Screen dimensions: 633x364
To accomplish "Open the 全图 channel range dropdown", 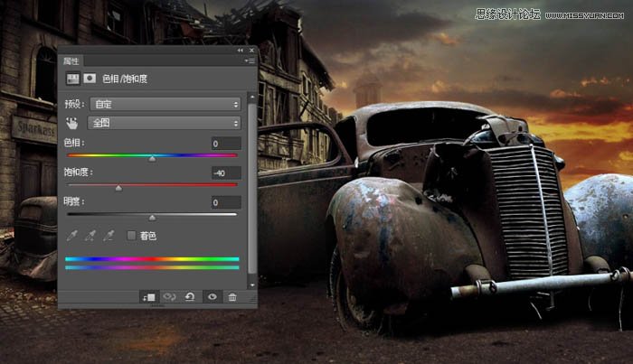I will (165, 123).
